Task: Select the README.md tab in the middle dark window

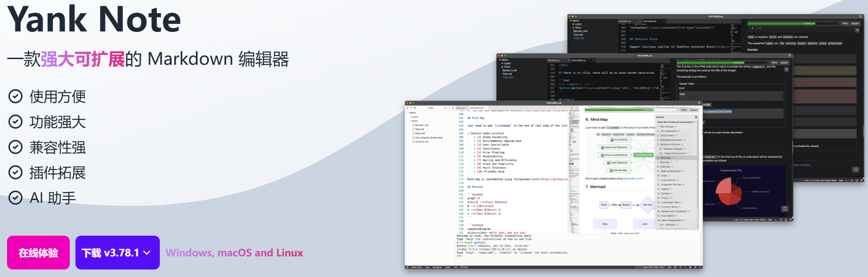Action: tap(554, 61)
